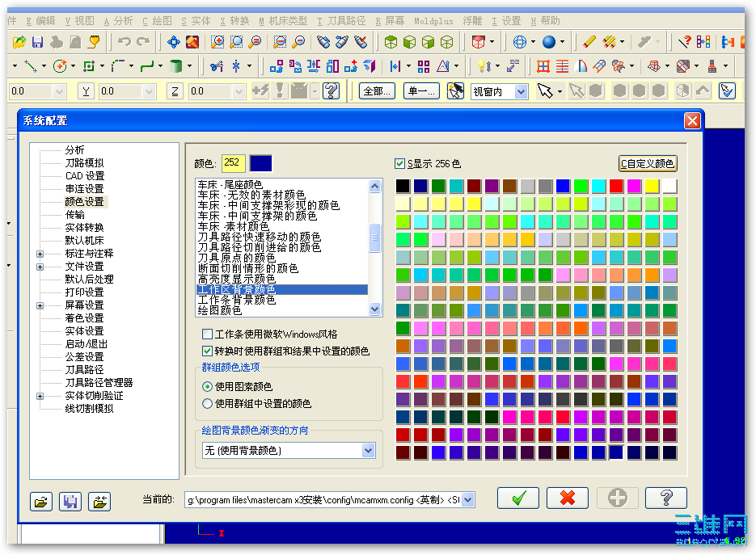Click the select arrow cursor icon

(x=545, y=90)
